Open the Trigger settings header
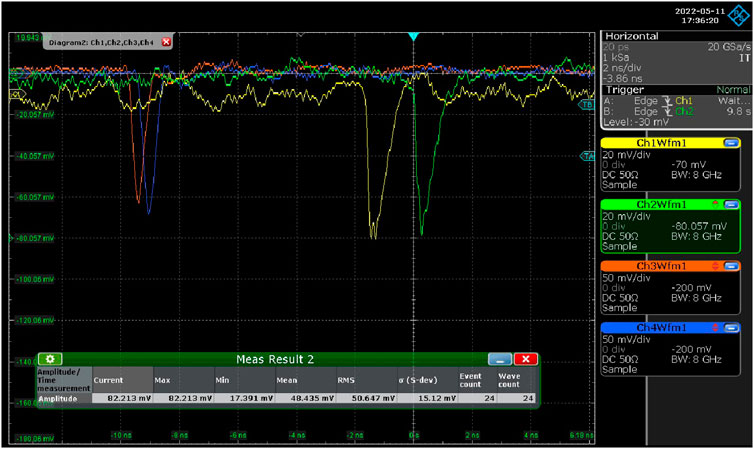Image resolution: width=754 pixels, height=449 pixels. pos(676,90)
